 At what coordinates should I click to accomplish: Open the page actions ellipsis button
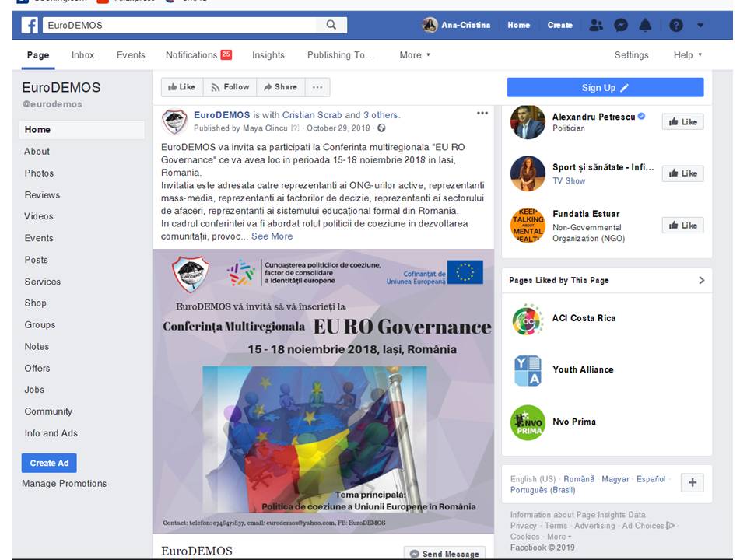317,87
